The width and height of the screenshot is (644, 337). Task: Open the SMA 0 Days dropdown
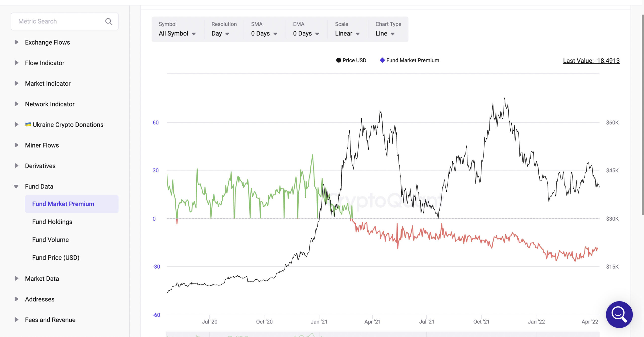tap(264, 33)
